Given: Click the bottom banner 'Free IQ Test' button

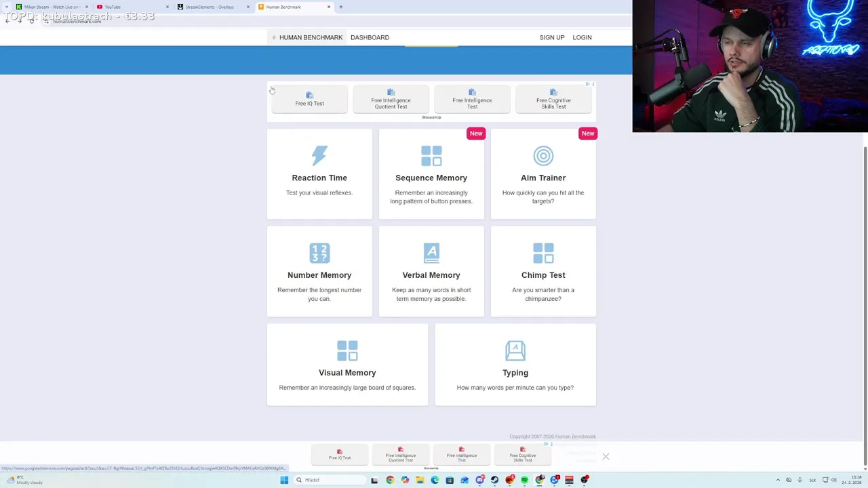Looking at the screenshot, I should click(x=340, y=454).
